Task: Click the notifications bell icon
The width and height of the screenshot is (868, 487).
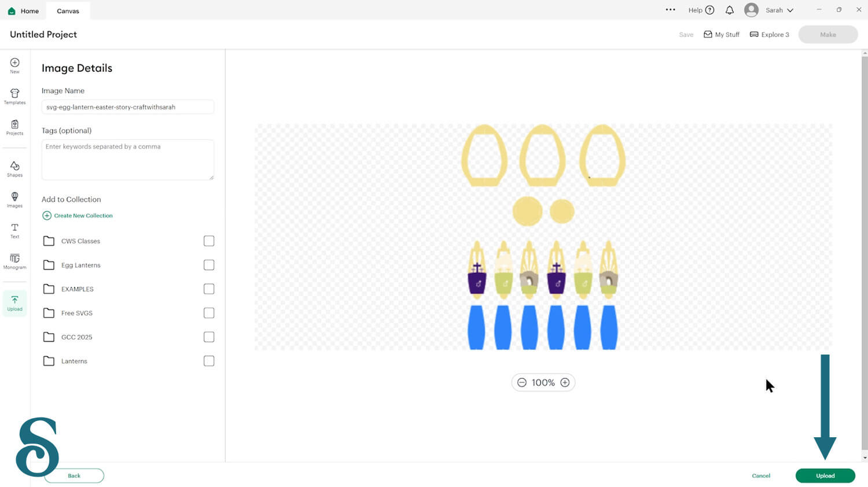Action: click(x=730, y=10)
